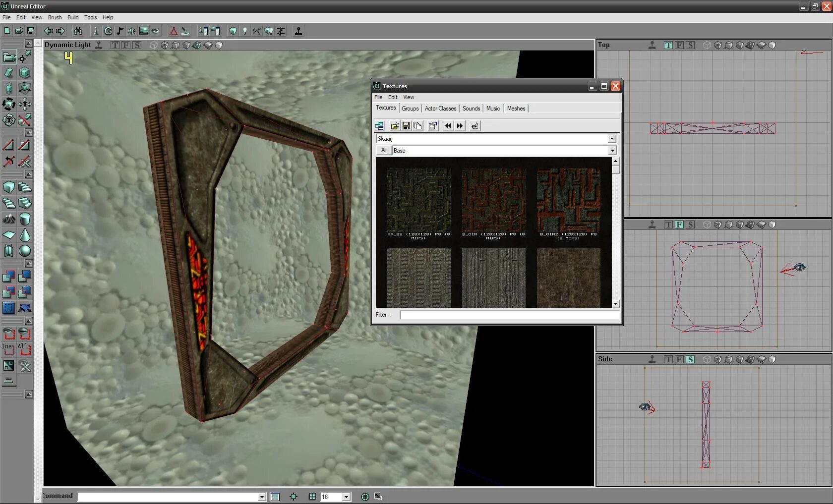Select the B_CIR2 texture thumbnail
This screenshot has height=504, width=833.
(568, 200)
